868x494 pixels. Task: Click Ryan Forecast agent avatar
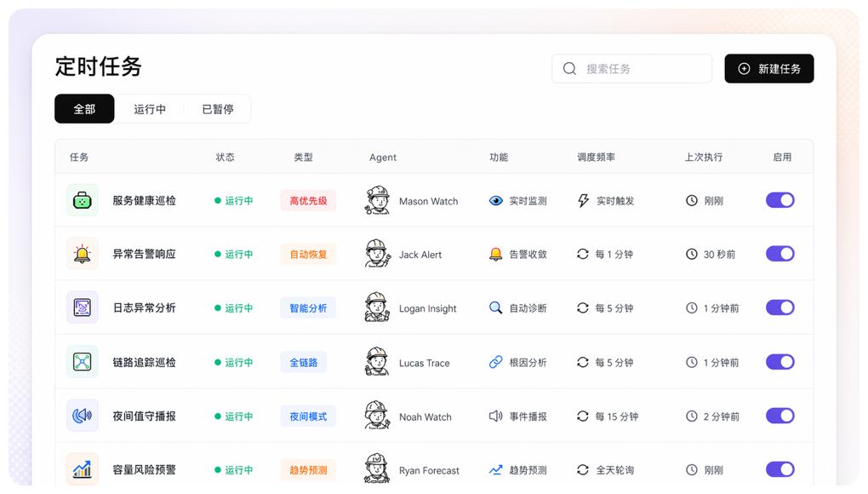pos(377,468)
